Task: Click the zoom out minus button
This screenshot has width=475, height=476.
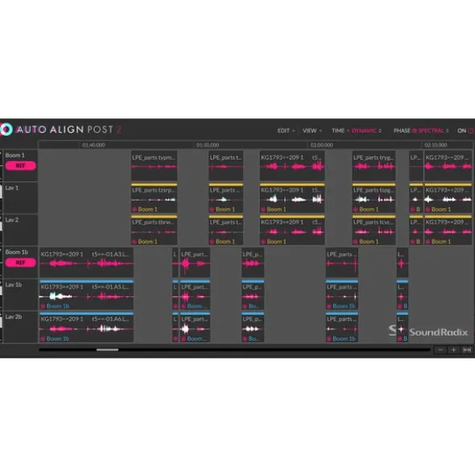Action: click(x=440, y=350)
